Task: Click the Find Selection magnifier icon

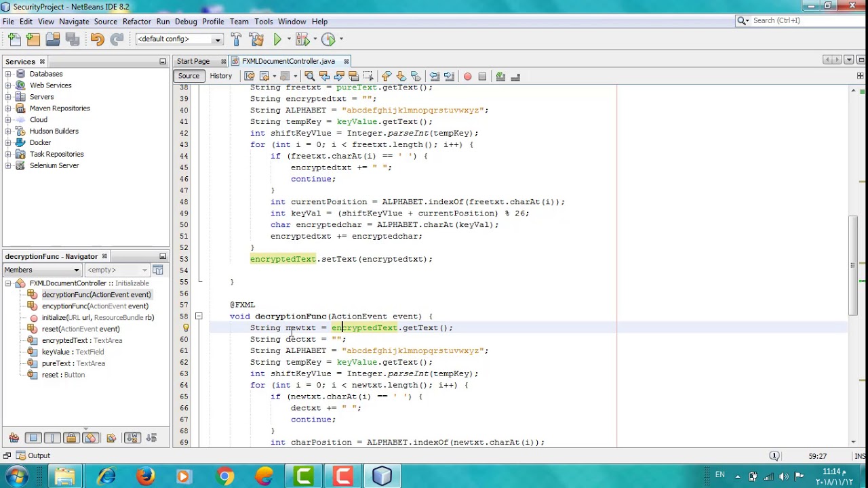Action: pos(309,77)
